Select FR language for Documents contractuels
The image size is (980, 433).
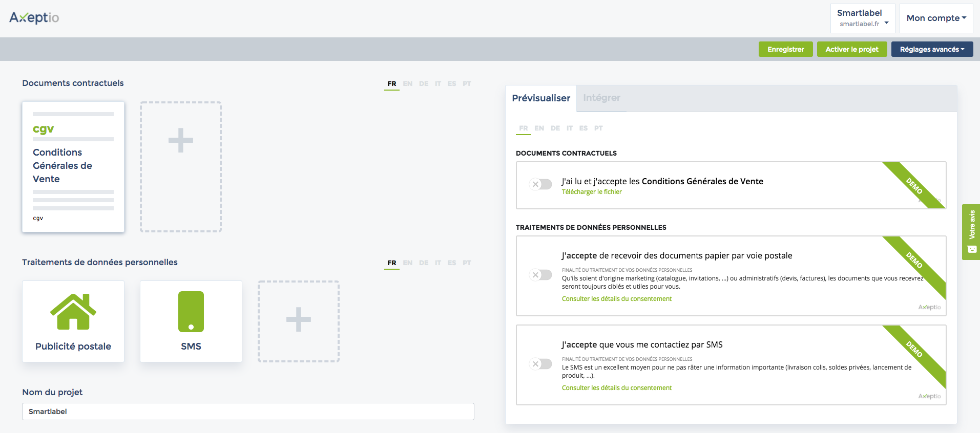(392, 84)
